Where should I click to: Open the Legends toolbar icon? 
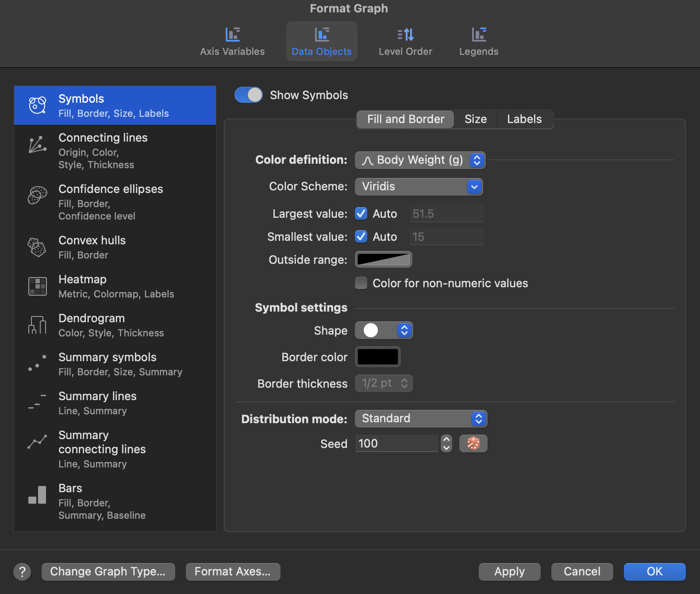click(x=479, y=35)
